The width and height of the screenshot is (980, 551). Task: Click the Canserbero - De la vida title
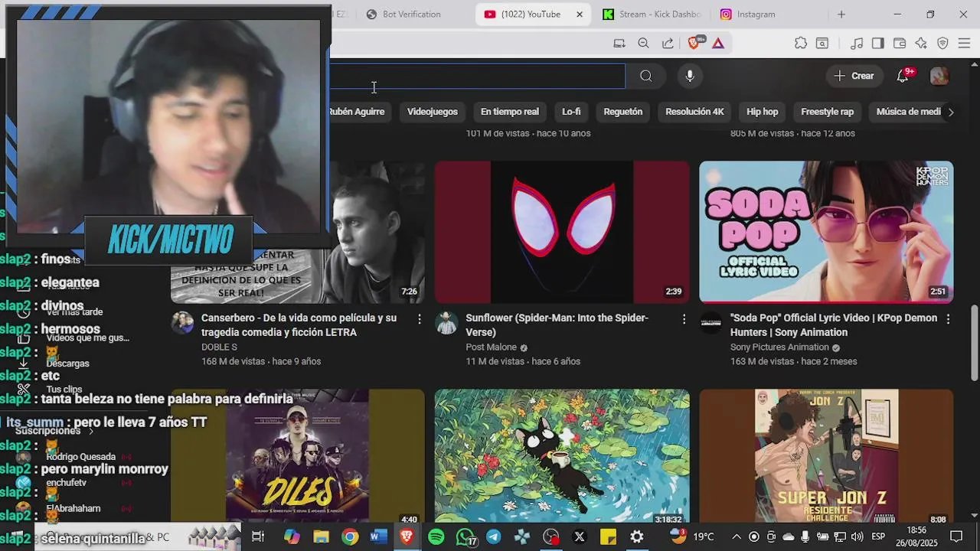[299, 325]
